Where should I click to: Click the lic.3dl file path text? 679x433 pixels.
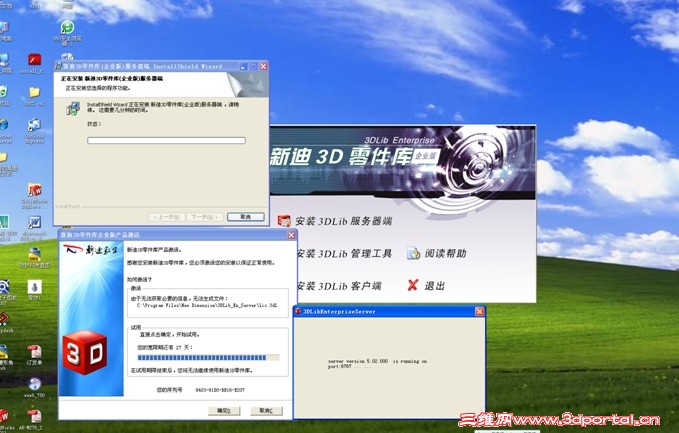tap(207, 305)
